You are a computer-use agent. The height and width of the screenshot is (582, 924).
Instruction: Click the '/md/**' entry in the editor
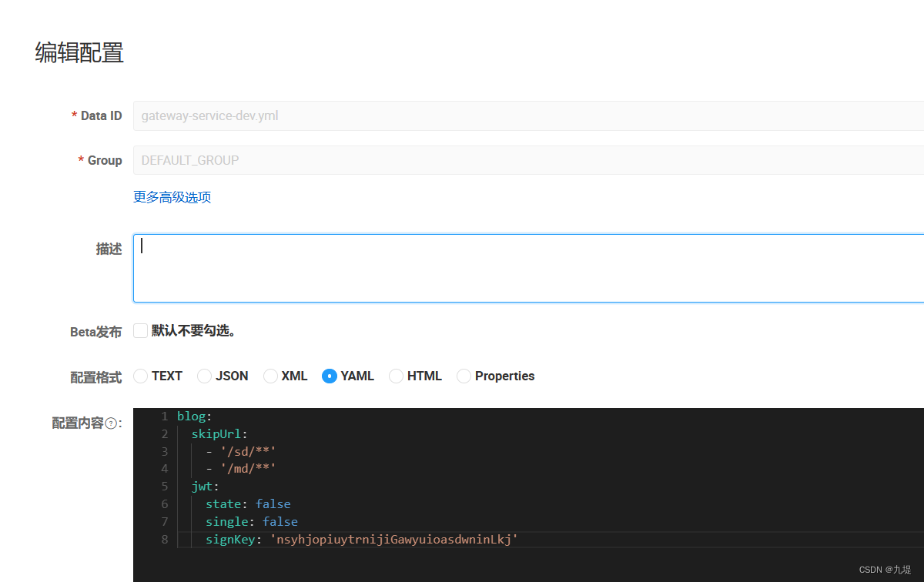click(247, 469)
